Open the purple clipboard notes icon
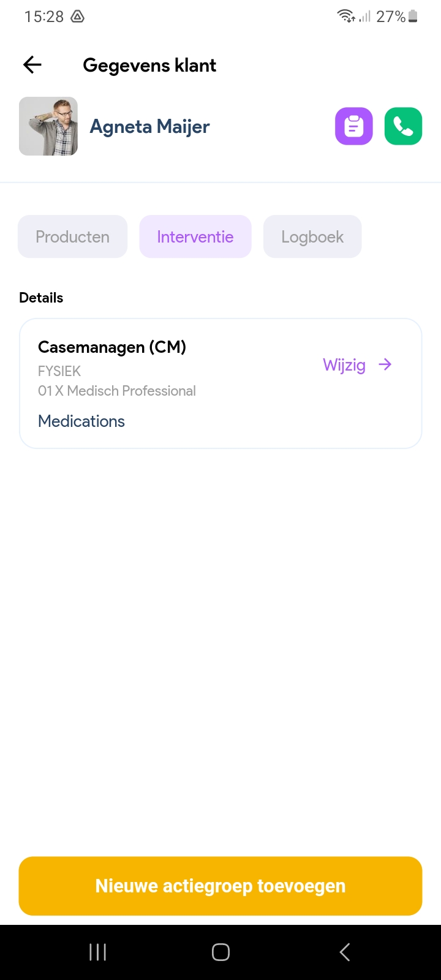441x980 pixels. 353,126
